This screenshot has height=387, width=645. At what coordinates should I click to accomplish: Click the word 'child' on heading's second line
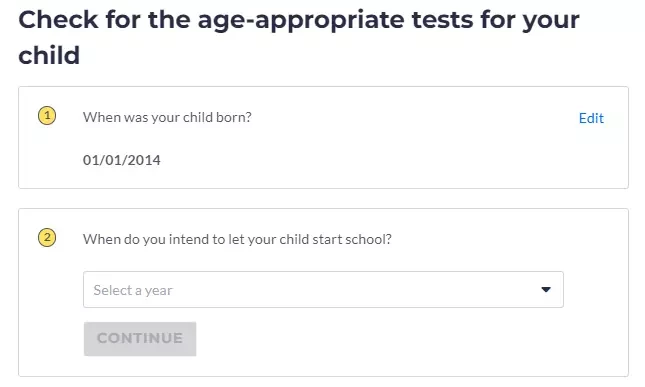point(49,56)
